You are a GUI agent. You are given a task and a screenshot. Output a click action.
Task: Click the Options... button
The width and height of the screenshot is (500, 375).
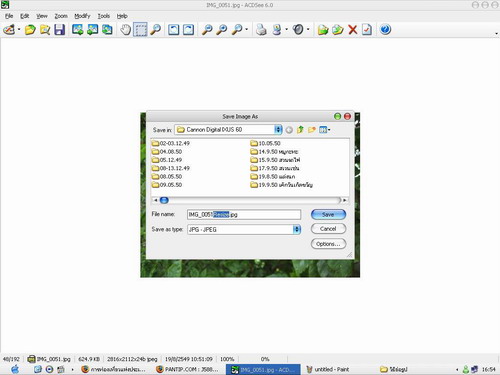coord(328,244)
